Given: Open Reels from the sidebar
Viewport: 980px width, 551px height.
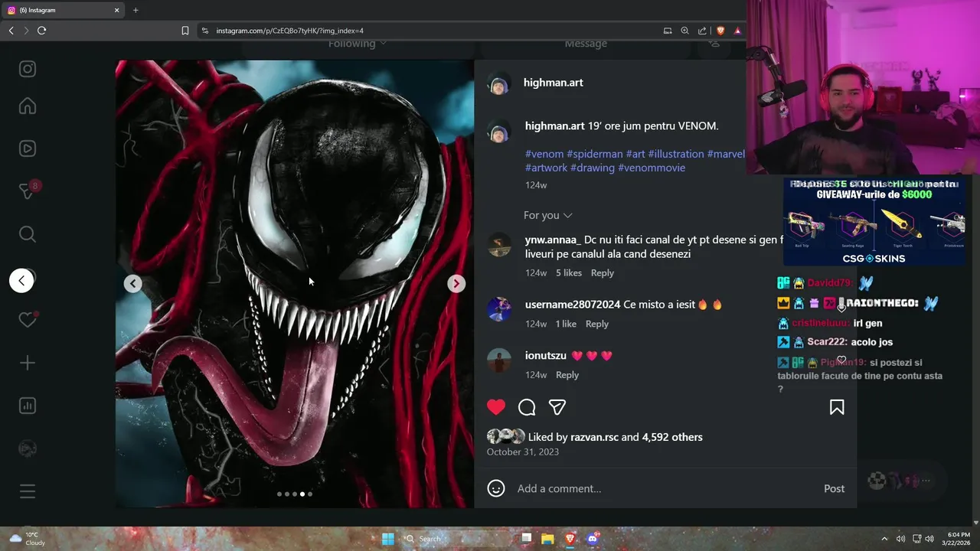Looking at the screenshot, I should (x=28, y=148).
